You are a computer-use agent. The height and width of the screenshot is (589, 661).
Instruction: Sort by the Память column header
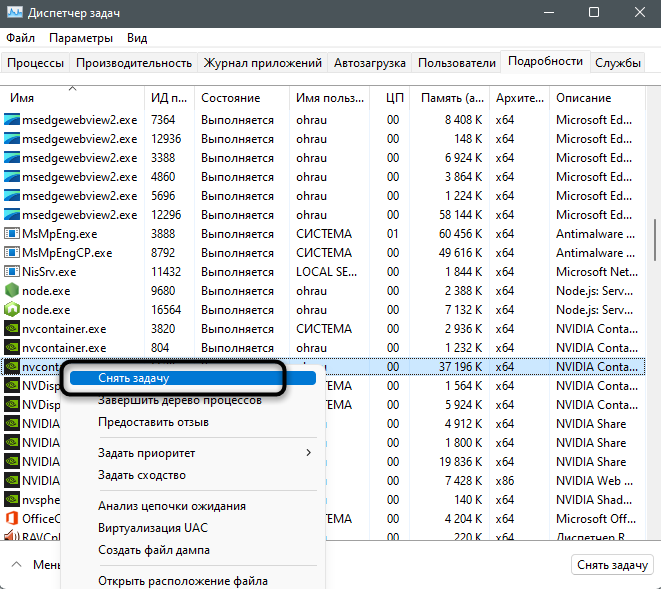449,98
